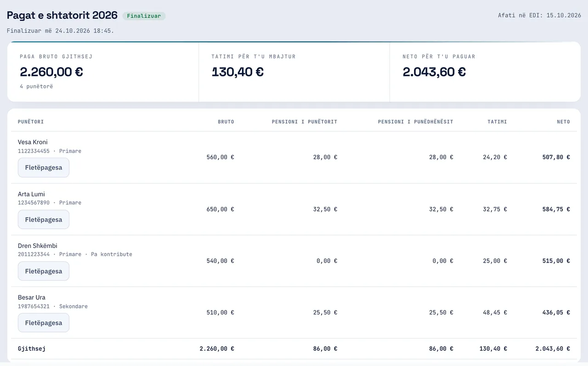This screenshot has width=588, height=366.
Task: Click the NETO column header
Action: pyautogui.click(x=564, y=122)
